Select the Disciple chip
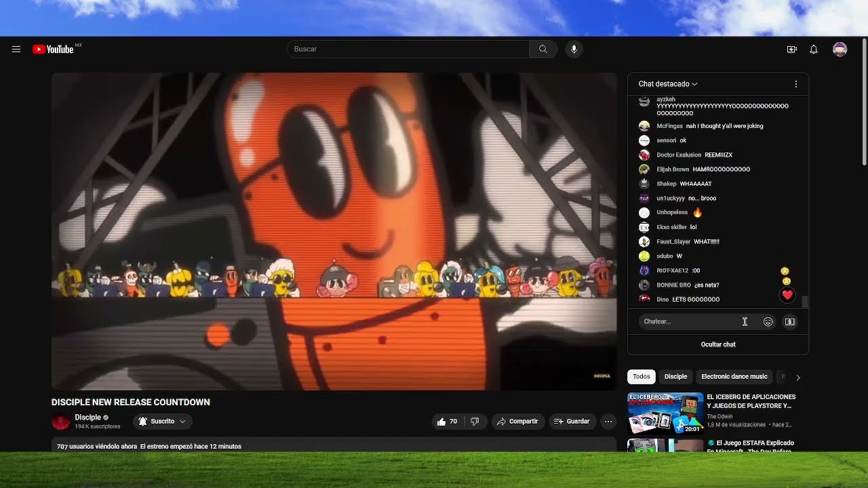868x488 pixels. click(676, 377)
